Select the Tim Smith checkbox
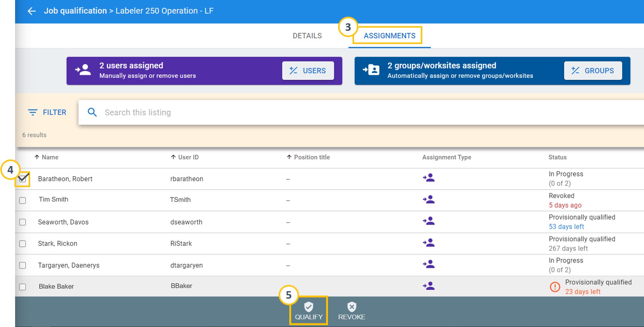 pos(23,200)
